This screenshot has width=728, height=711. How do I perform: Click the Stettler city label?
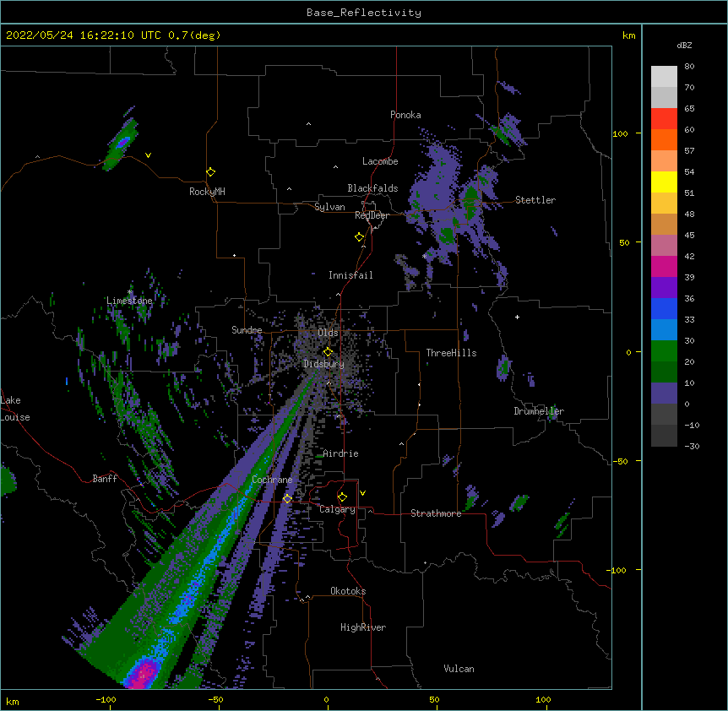(x=535, y=200)
